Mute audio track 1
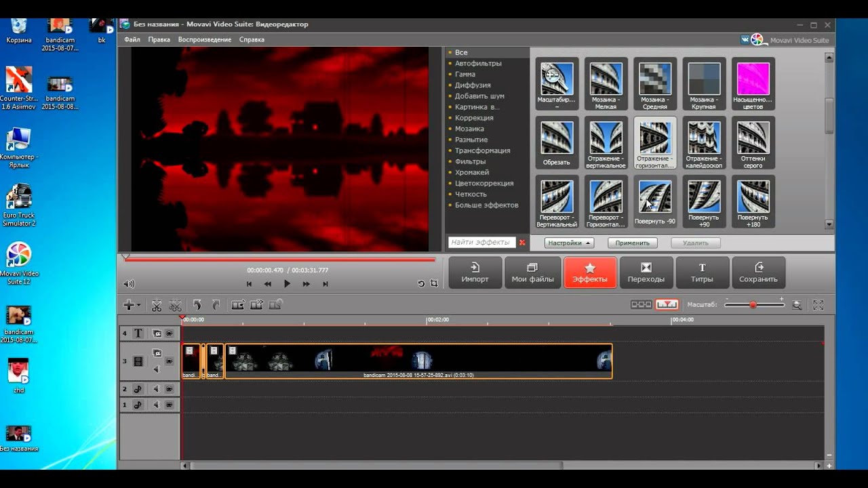 coord(157,405)
